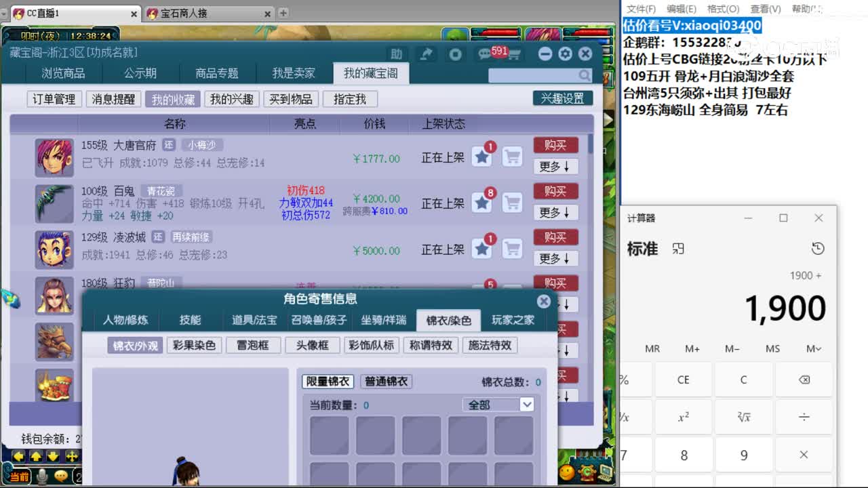Expand 更多 options for the 百鬼 listing
868x488 pixels.
[555, 212]
